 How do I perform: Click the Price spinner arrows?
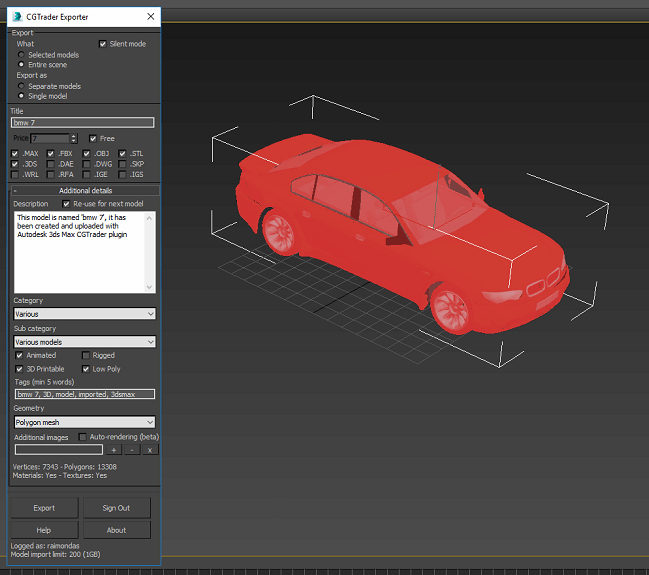click(x=74, y=138)
